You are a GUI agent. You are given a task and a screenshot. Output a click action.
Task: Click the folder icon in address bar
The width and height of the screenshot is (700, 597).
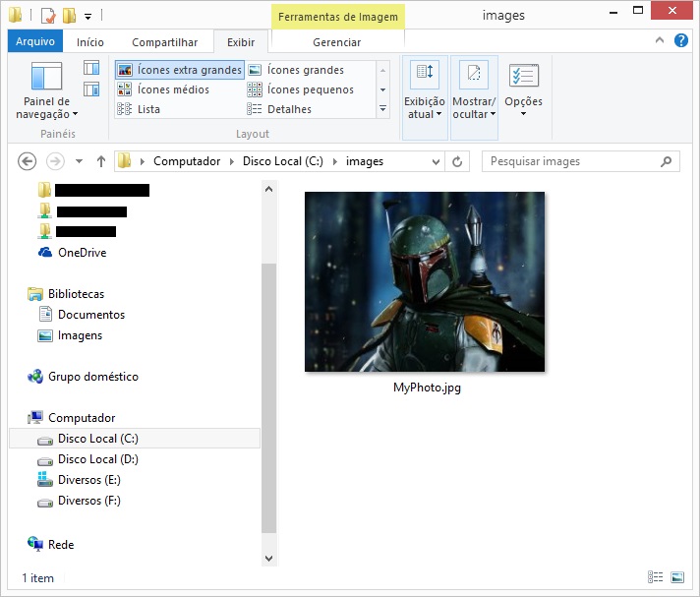point(125,160)
